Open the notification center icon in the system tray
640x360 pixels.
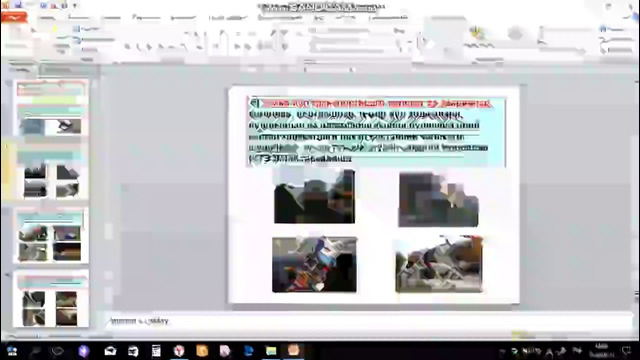pos(626,351)
